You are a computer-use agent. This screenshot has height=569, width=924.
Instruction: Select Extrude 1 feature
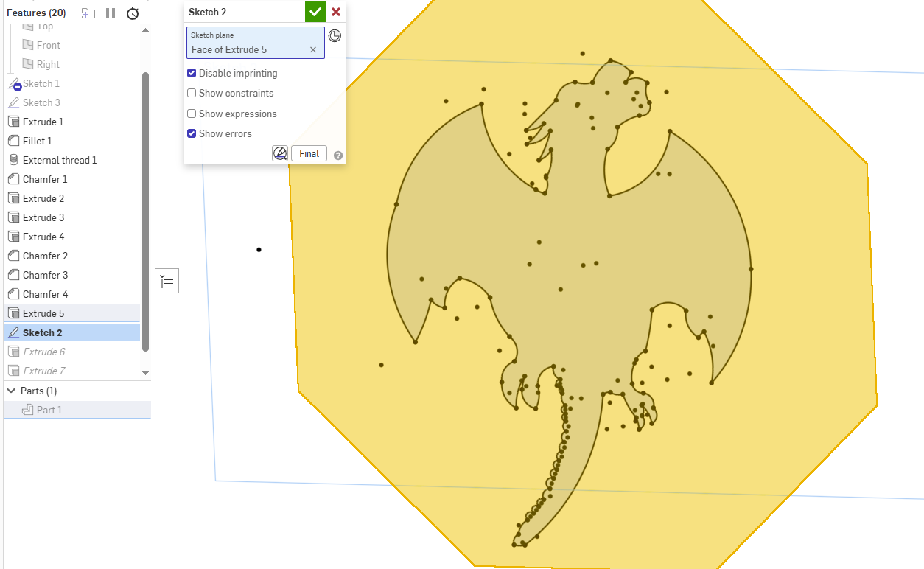(43, 122)
